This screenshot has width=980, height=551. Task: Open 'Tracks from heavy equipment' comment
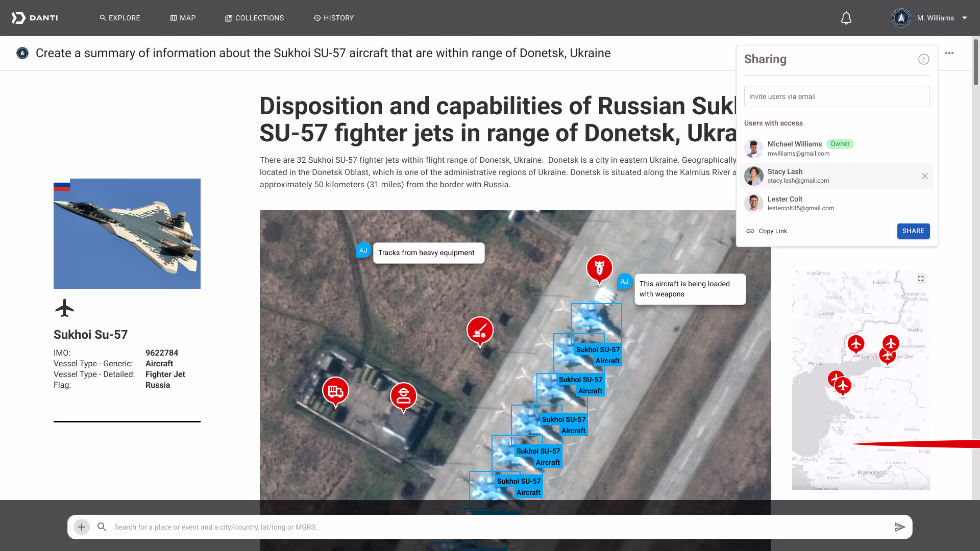tap(429, 253)
